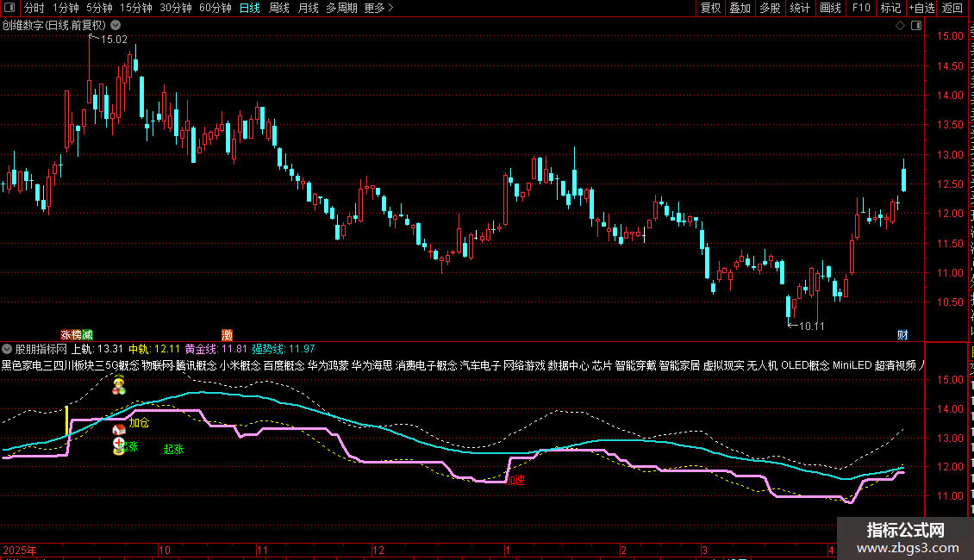Expand the 创维数字 chart title dropdown
974x560 pixels.
(x=116, y=25)
